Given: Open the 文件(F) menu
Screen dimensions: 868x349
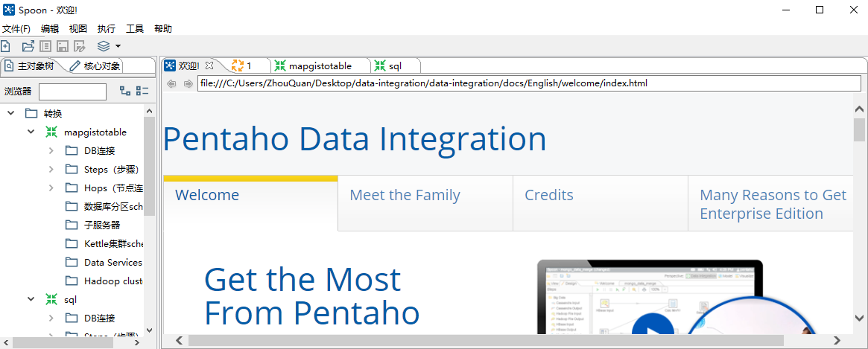Looking at the screenshot, I should coord(16,29).
